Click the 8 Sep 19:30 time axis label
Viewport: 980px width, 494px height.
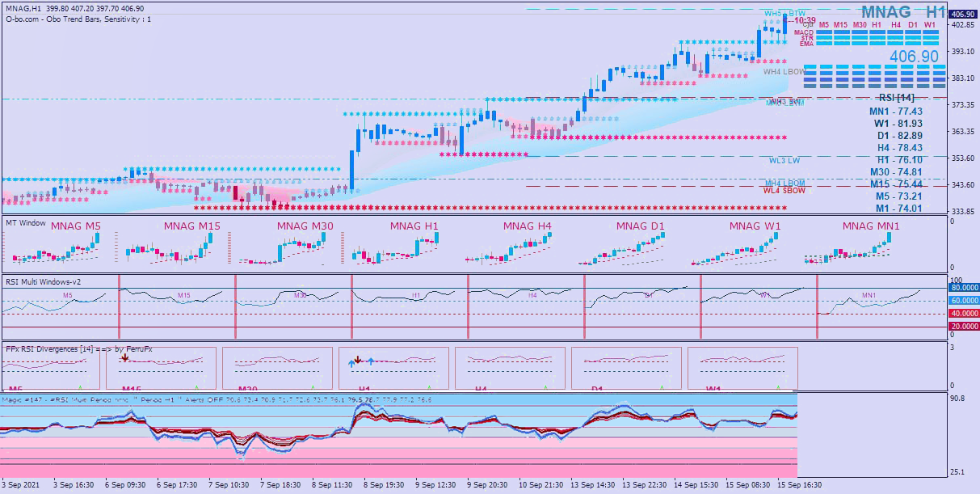pyautogui.click(x=382, y=484)
